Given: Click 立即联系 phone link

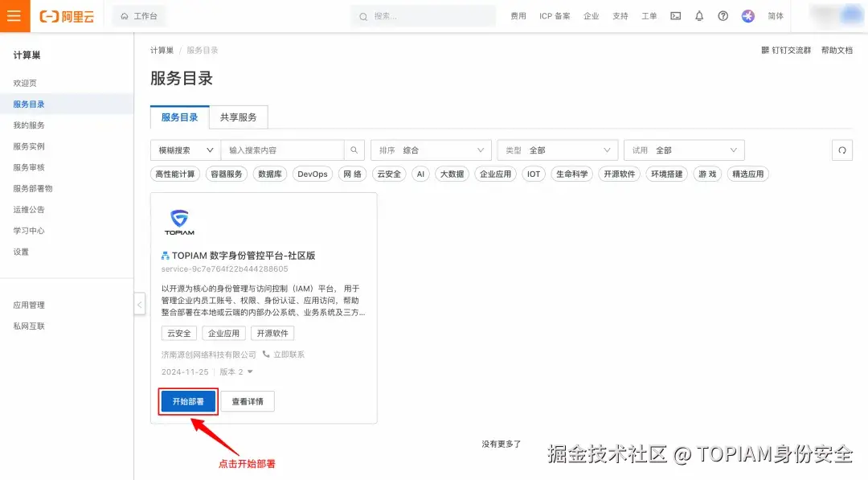Looking at the screenshot, I should tap(284, 355).
